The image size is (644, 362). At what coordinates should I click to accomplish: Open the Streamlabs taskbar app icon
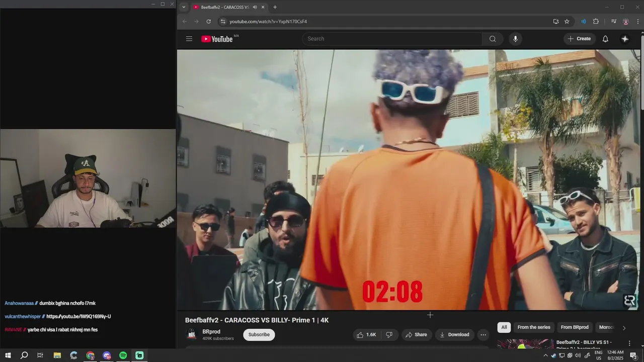139,355
